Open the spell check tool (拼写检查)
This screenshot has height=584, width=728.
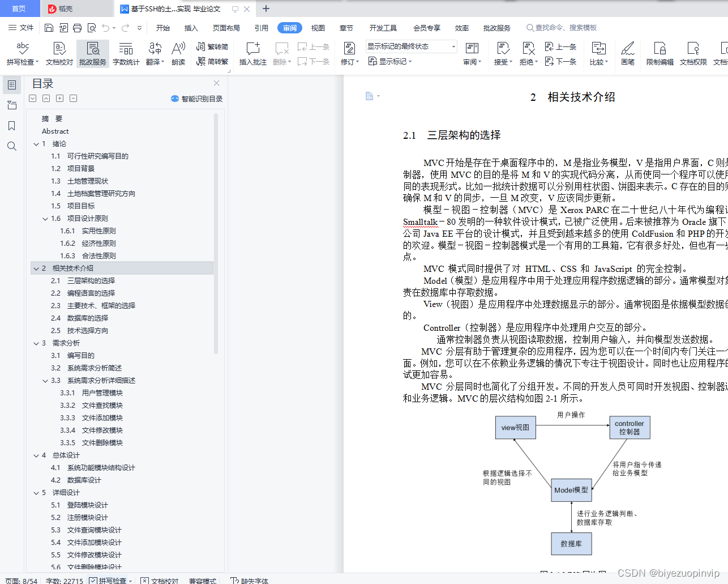(x=23, y=54)
